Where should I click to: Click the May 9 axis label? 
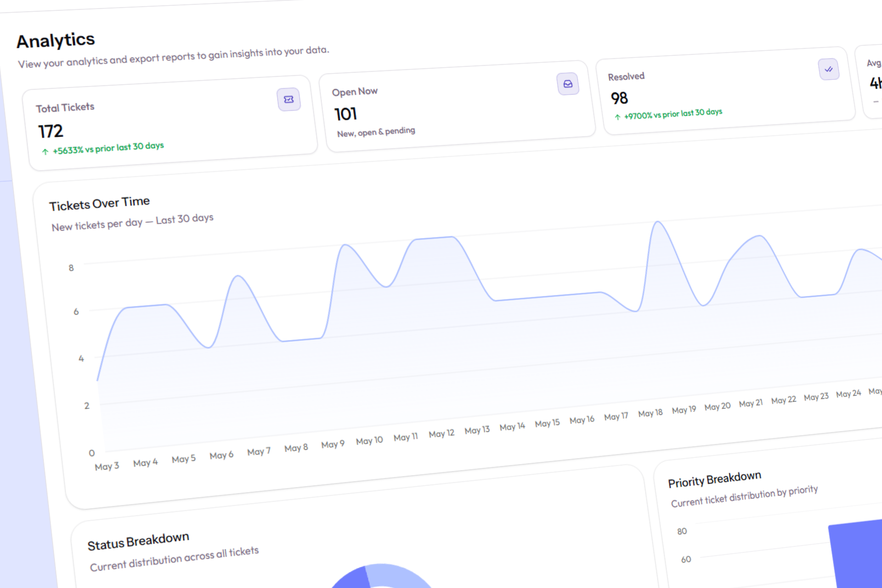(333, 444)
